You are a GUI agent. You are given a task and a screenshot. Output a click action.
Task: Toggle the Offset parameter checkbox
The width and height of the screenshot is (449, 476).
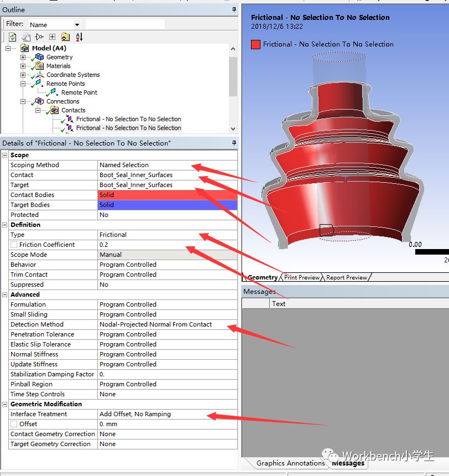pos(14,424)
